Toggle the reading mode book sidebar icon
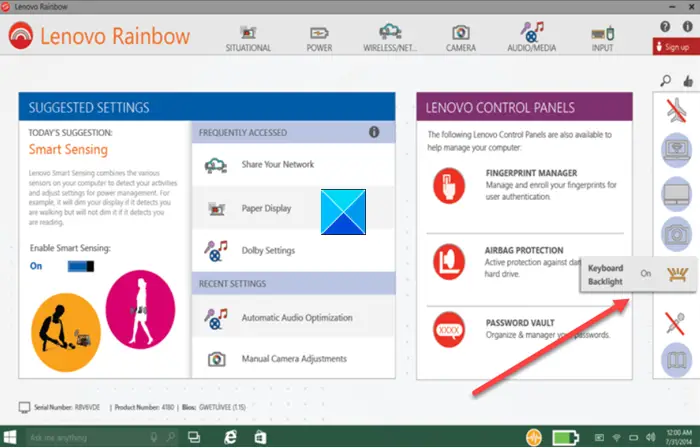 (x=676, y=360)
